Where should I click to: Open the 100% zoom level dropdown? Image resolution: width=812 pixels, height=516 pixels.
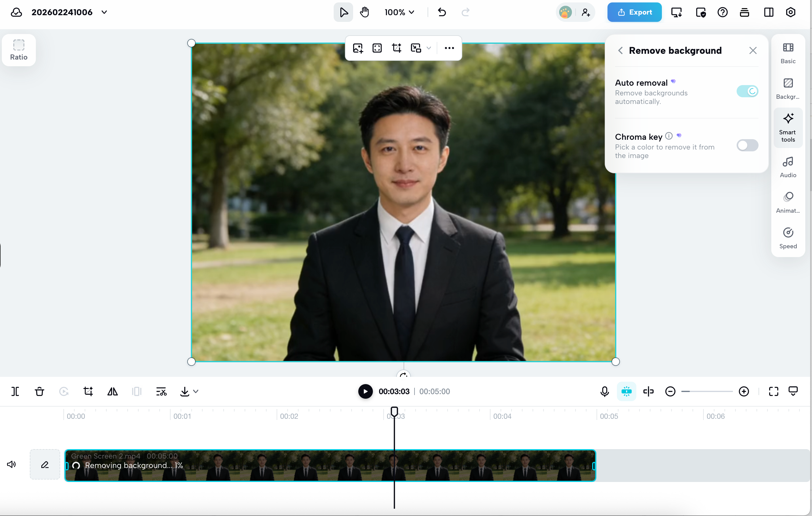click(x=399, y=12)
